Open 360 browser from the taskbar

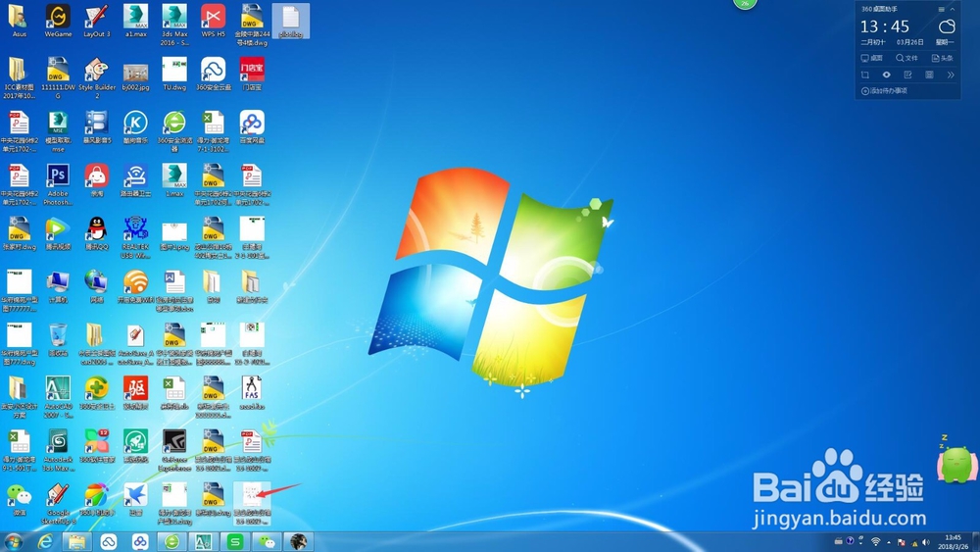[171, 541]
